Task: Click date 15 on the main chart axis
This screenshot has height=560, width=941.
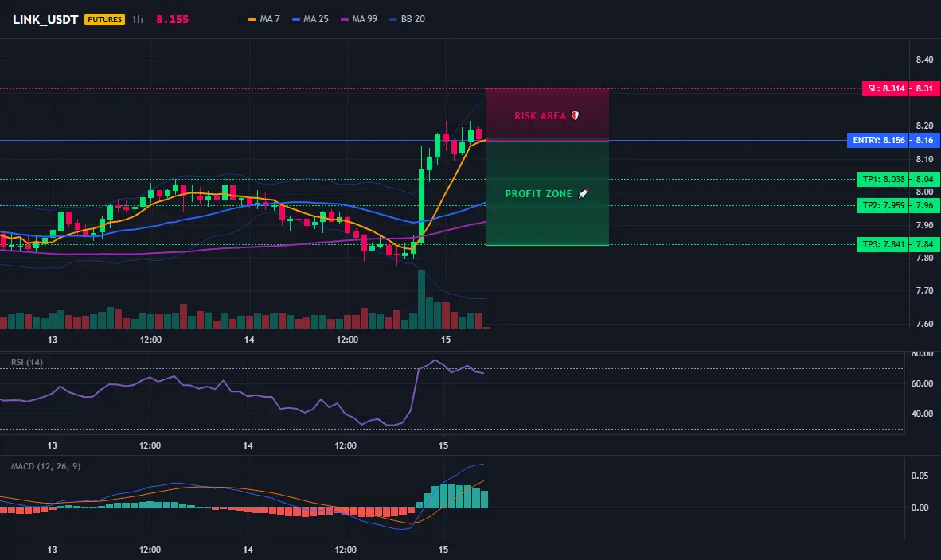Action: [445, 340]
